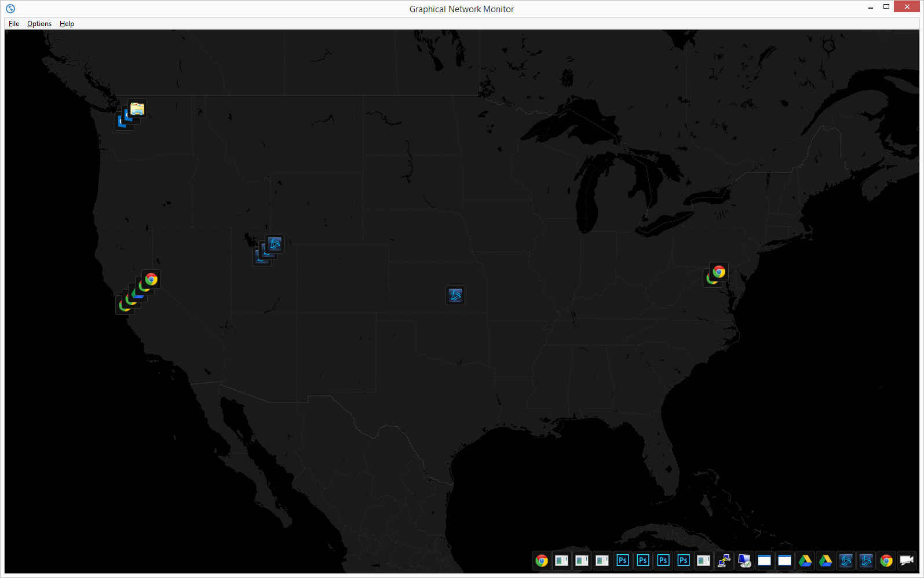Select the second Photoshop icon in the bottom strip
Screen dimensions: 924x578
(x=643, y=560)
